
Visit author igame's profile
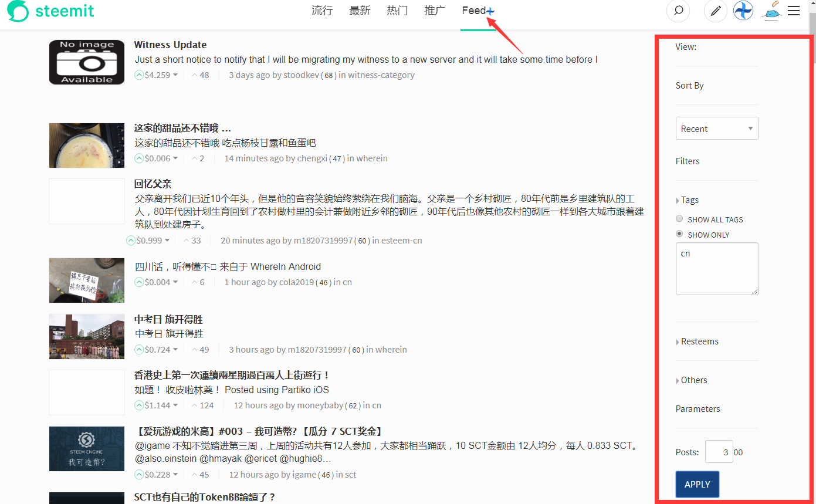click(x=304, y=475)
